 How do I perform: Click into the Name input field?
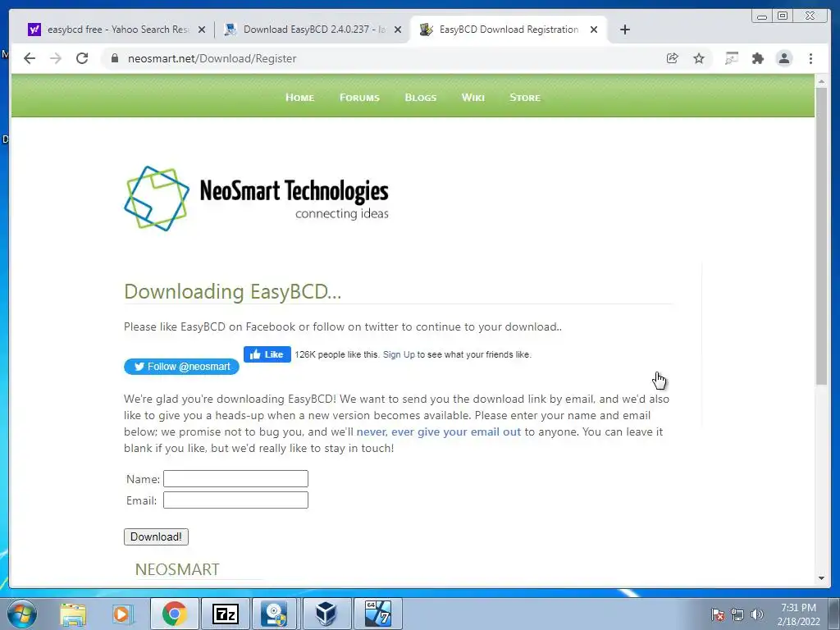[x=235, y=478]
